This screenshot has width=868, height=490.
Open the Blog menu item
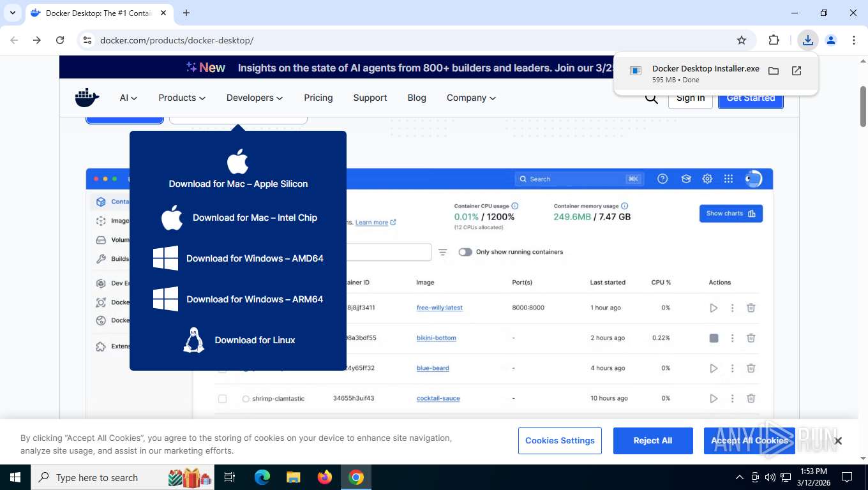417,98
